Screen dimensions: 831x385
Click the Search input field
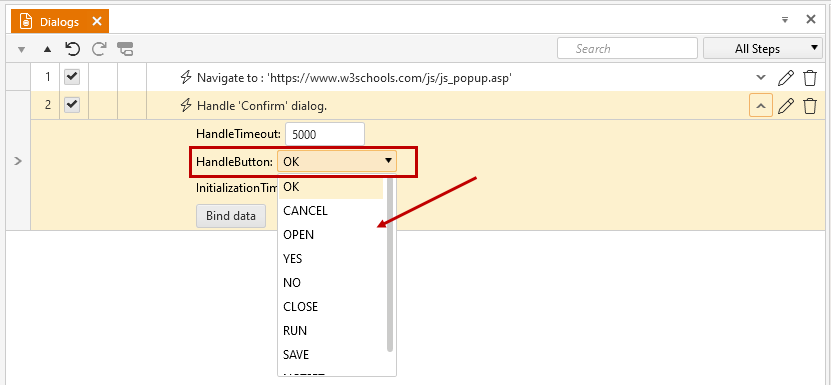[627, 48]
